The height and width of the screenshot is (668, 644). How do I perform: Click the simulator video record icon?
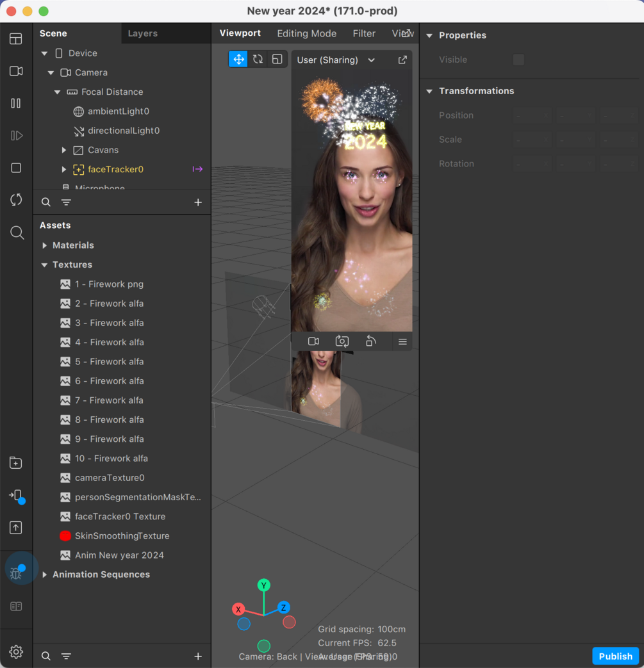click(x=313, y=341)
